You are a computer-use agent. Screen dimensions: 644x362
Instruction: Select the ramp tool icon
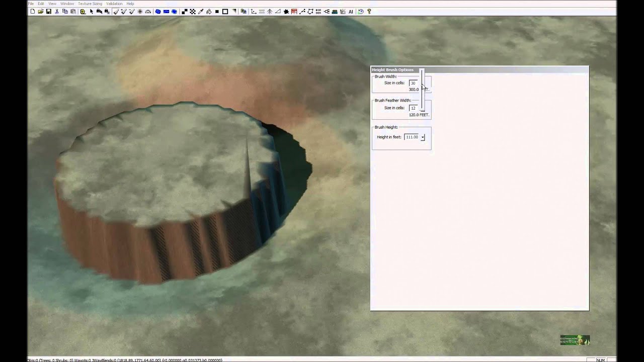(x=278, y=11)
